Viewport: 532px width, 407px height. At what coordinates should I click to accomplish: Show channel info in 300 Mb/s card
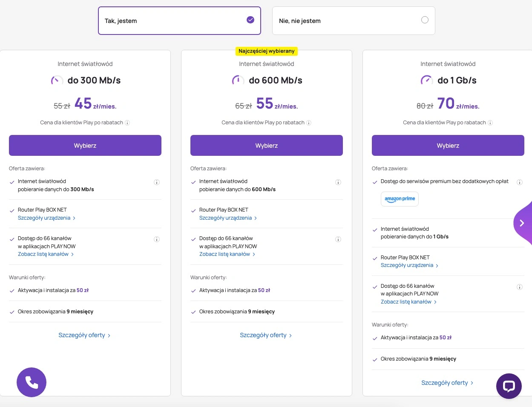coord(157,239)
